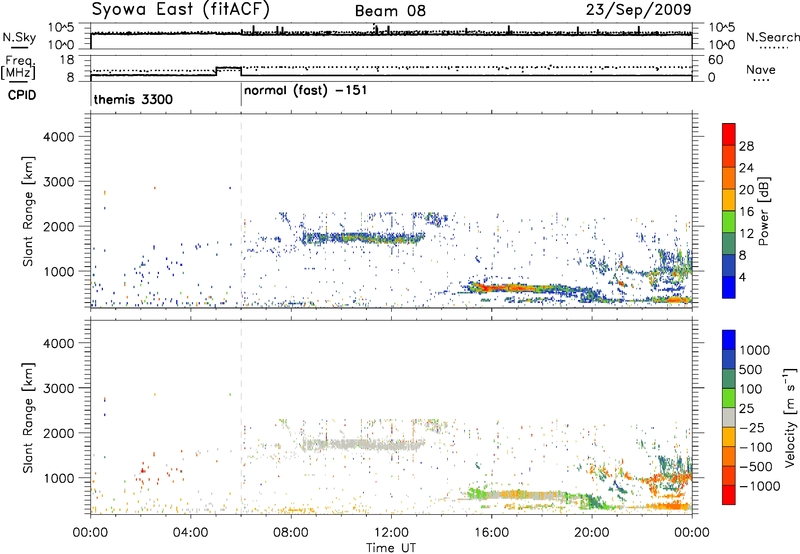Click the "Nave" legend label
The width and height of the screenshot is (800, 554).
pos(761,69)
